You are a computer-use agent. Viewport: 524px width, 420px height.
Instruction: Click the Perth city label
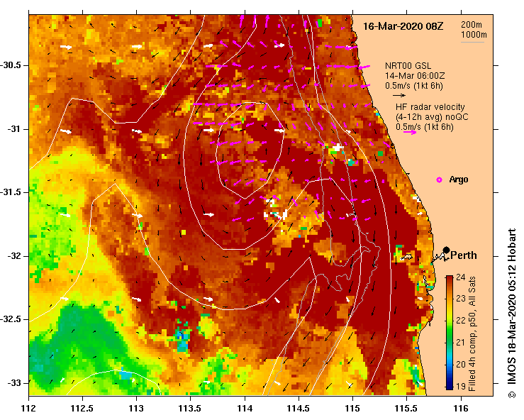click(464, 255)
